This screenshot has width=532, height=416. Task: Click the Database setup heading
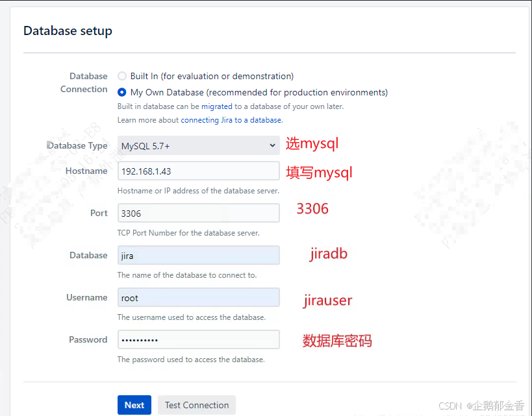(x=68, y=31)
